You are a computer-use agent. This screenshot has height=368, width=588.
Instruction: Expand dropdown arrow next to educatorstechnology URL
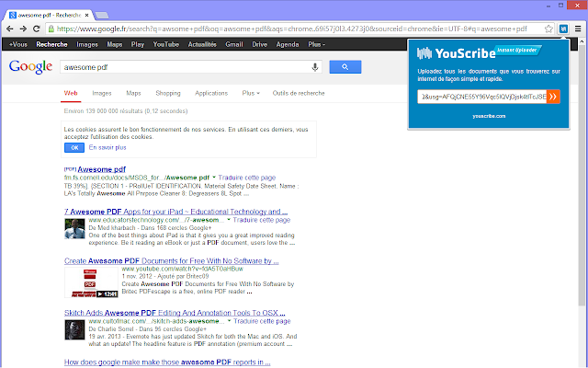click(229, 220)
